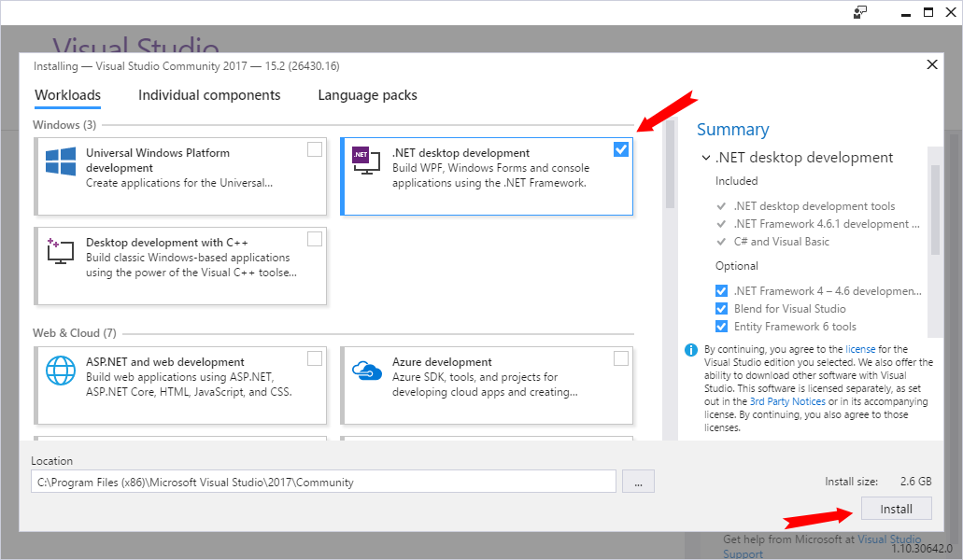Select the ASP.NET and web development card
Image resolution: width=963 pixels, height=560 pixels.
point(180,385)
